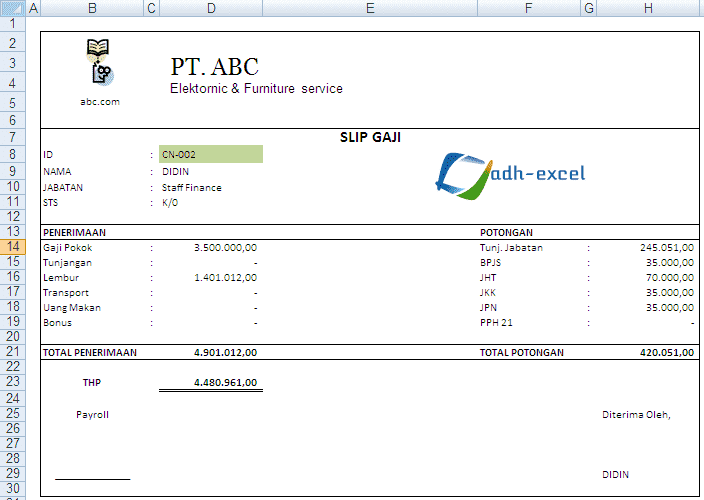Screen dimensions: 704x500
Task: Click the K/0 status value
Action: [x=170, y=203]
